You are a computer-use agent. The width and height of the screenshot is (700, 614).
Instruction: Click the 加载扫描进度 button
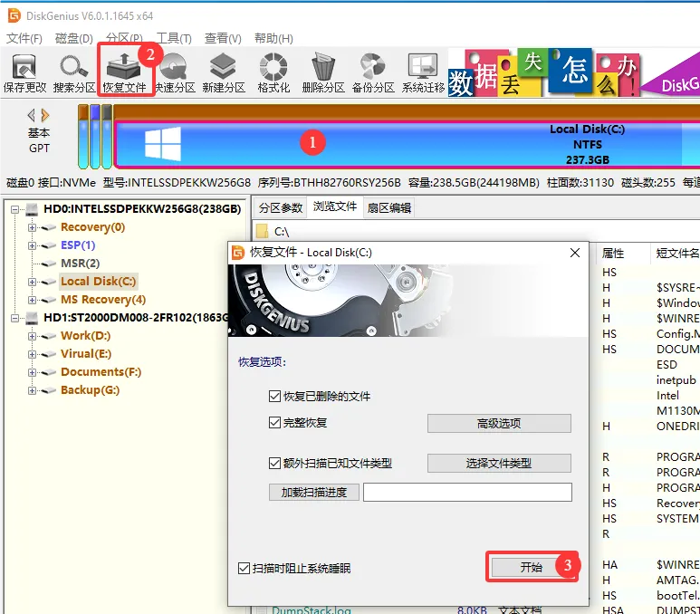(x=314, y=492)
